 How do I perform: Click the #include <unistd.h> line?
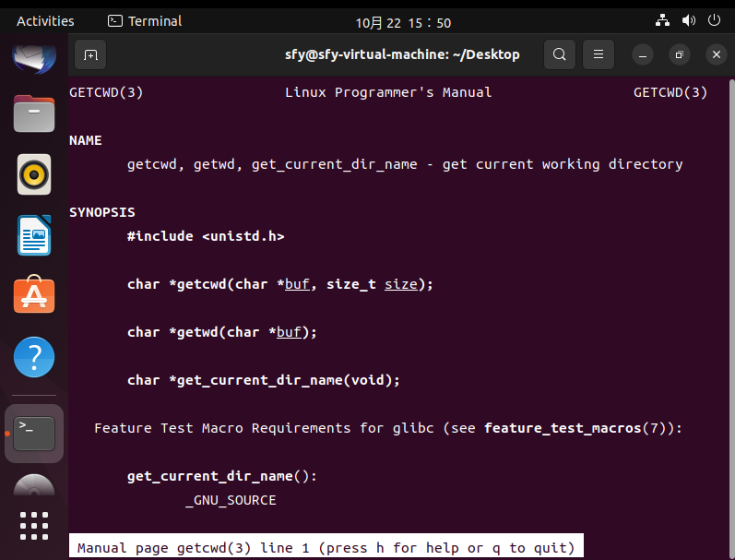[206, 236]
